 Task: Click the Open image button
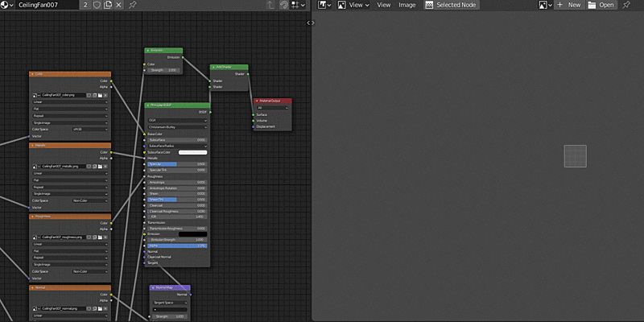601,5
